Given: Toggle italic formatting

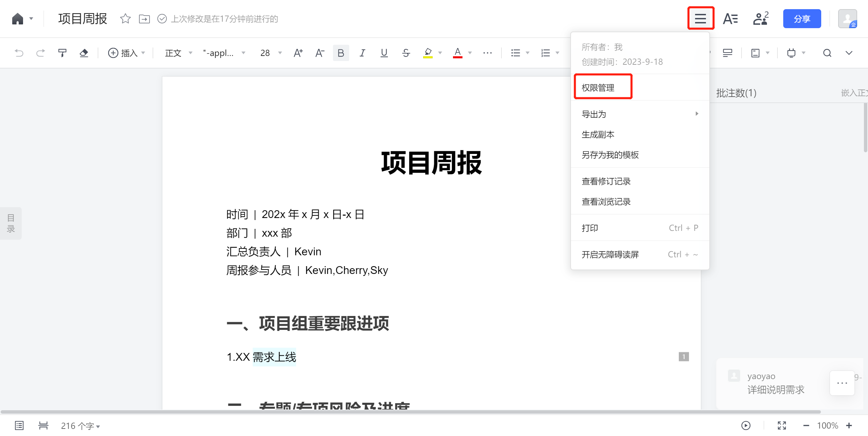Looking at the screenshot, I should coord(362,53).
